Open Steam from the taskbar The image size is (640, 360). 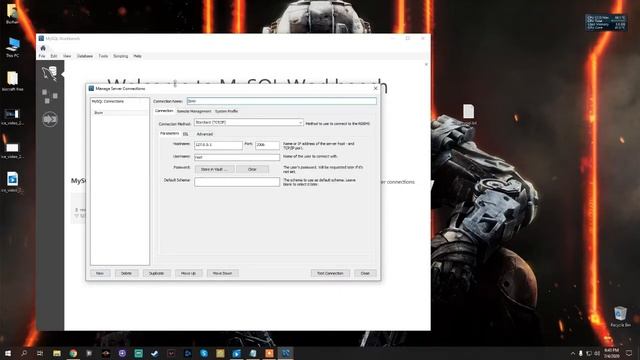click(x=155, y=353)
